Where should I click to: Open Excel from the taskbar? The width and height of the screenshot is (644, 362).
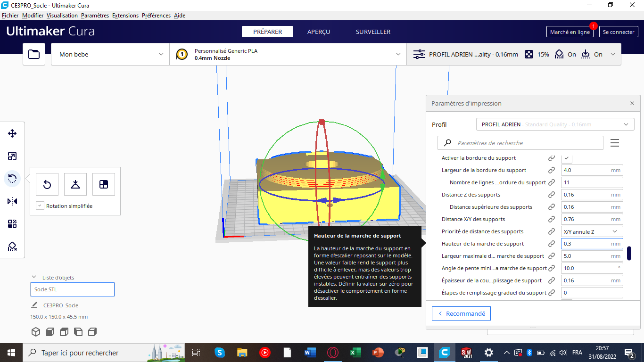[x=355, y=353]
